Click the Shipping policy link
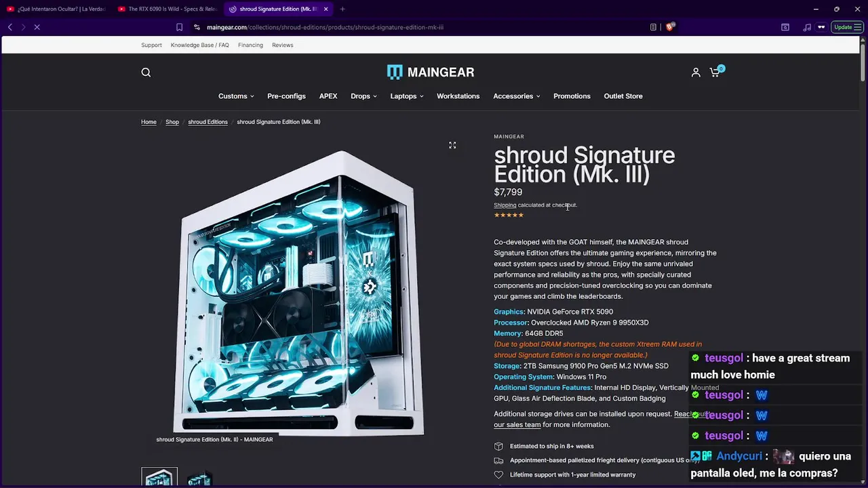 [505, 205]
